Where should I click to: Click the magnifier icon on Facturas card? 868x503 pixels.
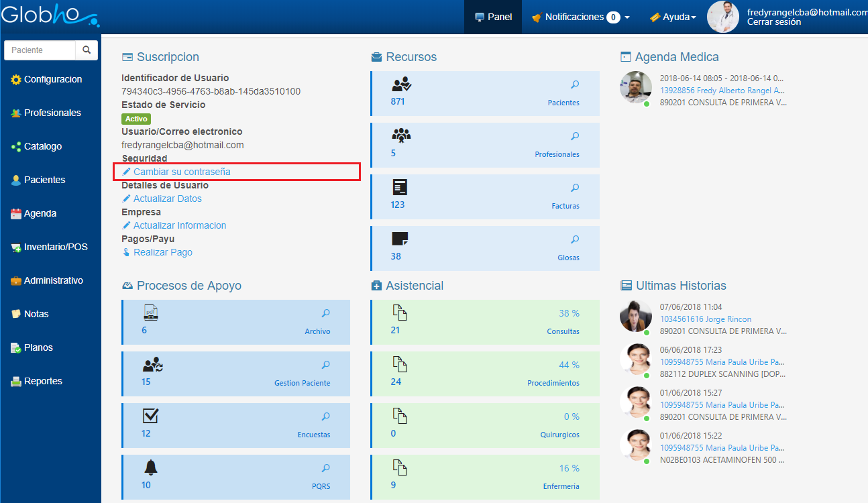[575, 188]
